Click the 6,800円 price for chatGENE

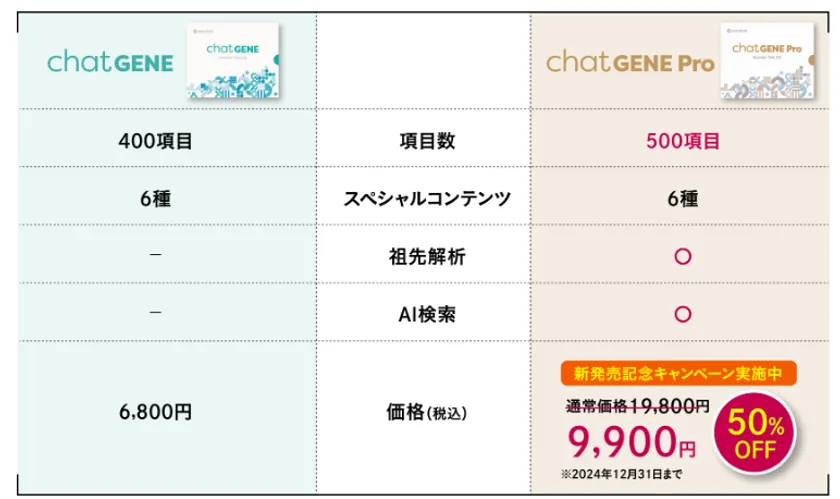point(155,411)
